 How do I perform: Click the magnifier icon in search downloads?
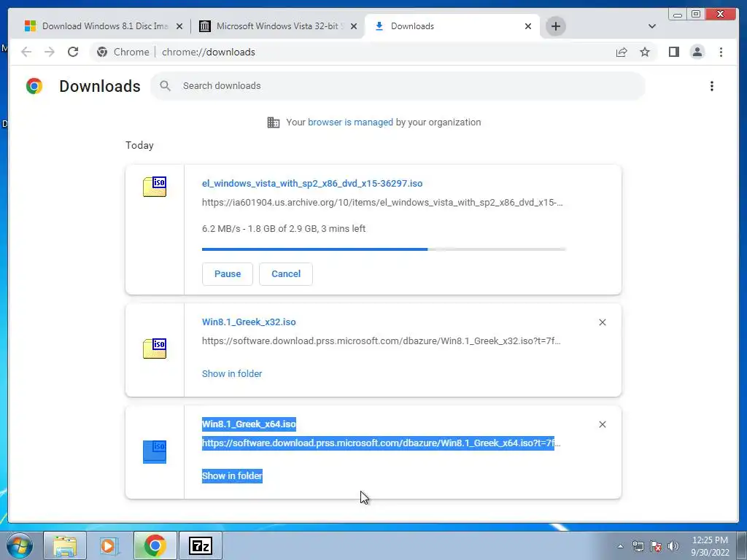click(166, 86)
